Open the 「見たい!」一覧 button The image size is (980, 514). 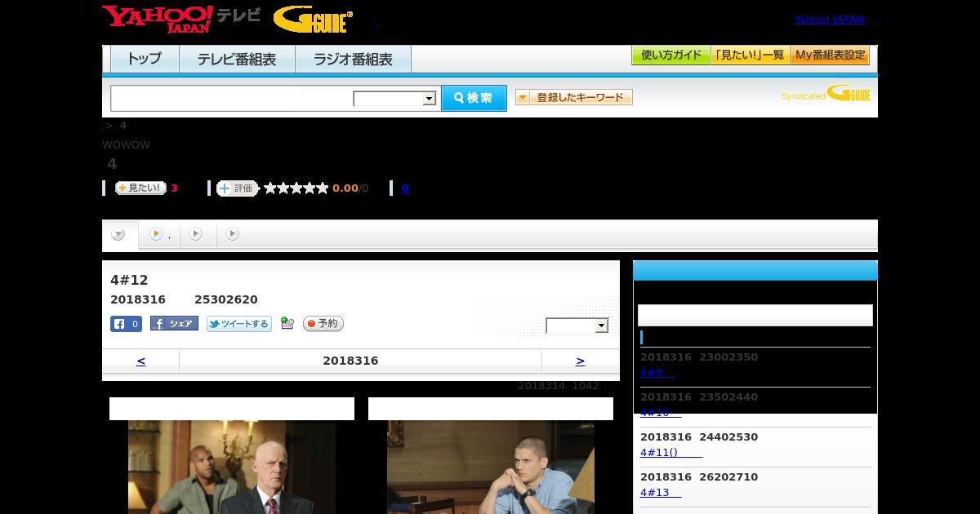click(x=751, y=55)
